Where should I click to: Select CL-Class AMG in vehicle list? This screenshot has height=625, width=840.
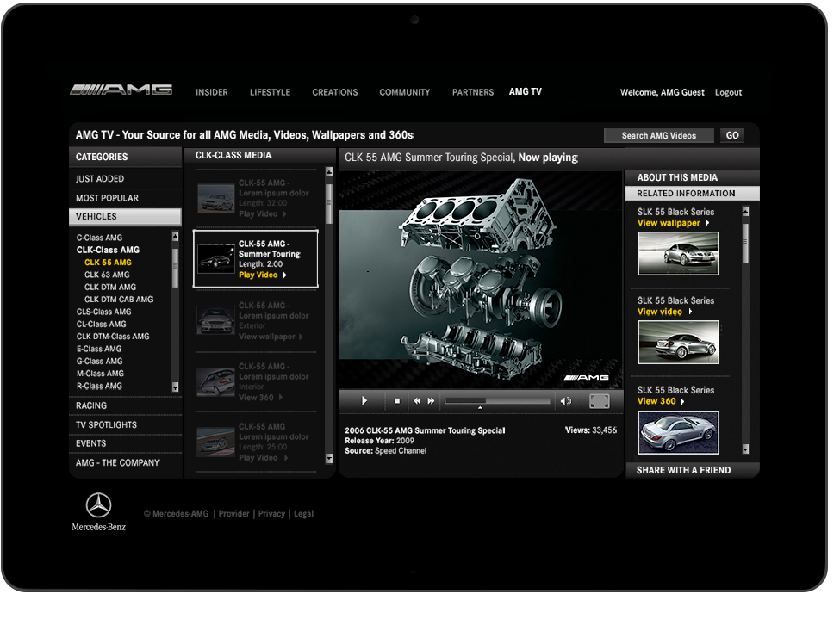point(102,324)
